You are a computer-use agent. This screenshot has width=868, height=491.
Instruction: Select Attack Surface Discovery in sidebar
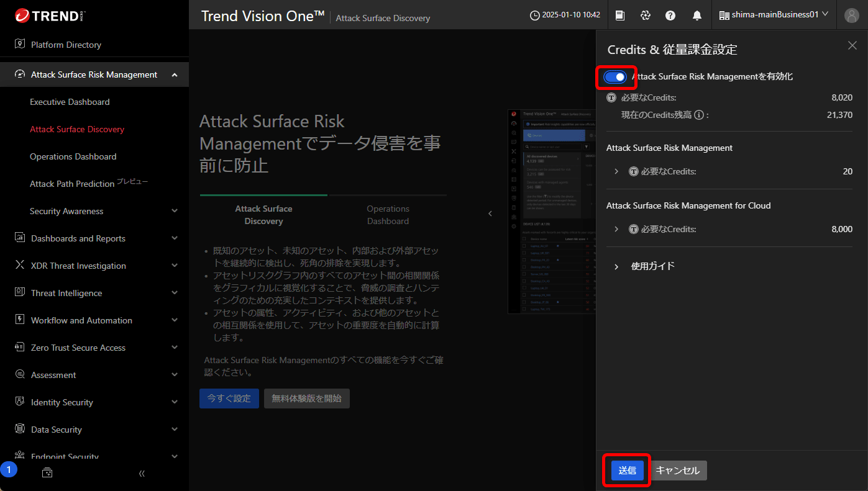point(77,129)
